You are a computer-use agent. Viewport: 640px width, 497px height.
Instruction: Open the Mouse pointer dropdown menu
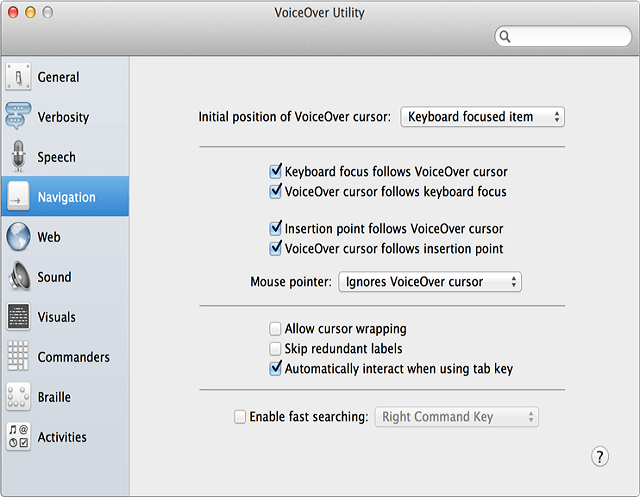tap(430, 282)
